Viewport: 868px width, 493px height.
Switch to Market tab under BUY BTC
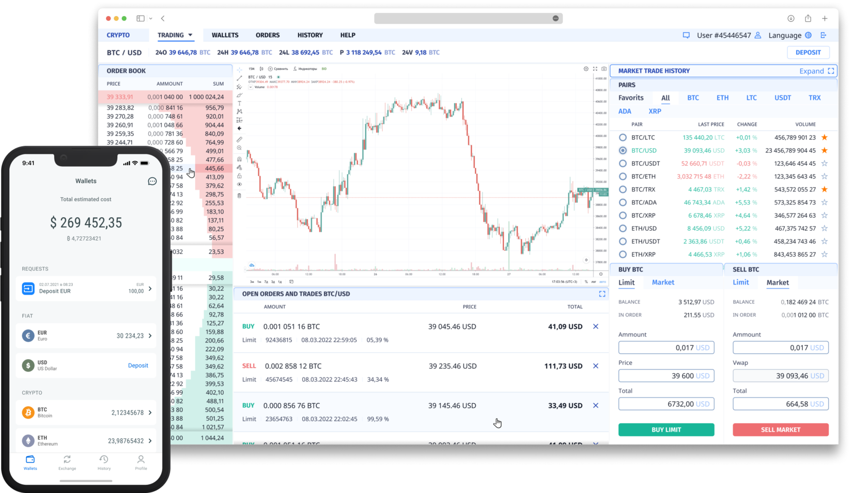point(663,282)
